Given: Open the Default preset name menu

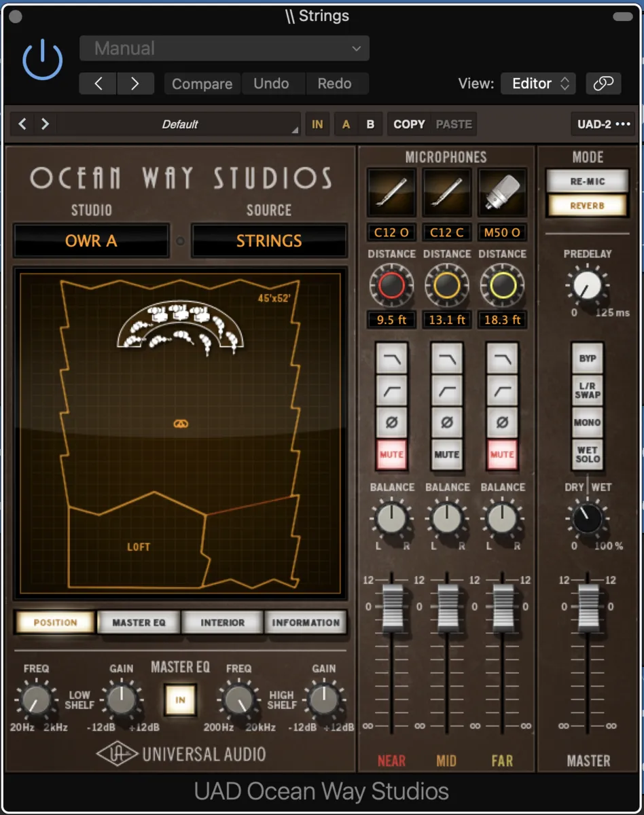Looking at the screenshot, I should click(x=180, y=124).
